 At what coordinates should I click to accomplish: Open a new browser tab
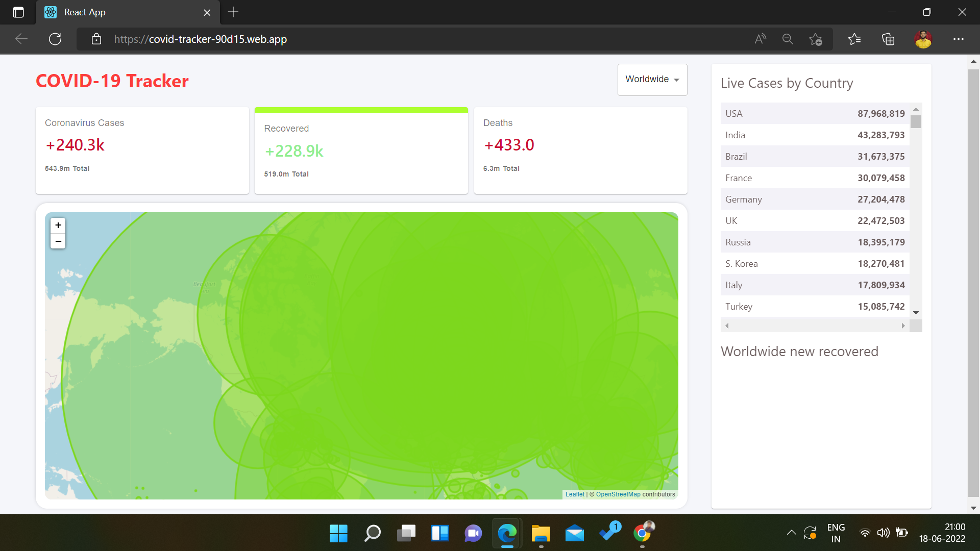(x=233, y=12)
